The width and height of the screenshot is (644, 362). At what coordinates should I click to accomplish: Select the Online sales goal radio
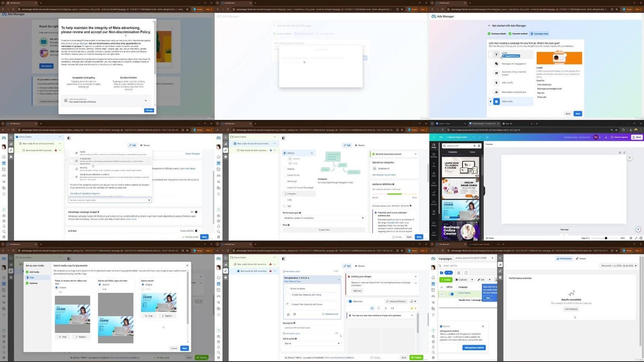coord(490,101)
